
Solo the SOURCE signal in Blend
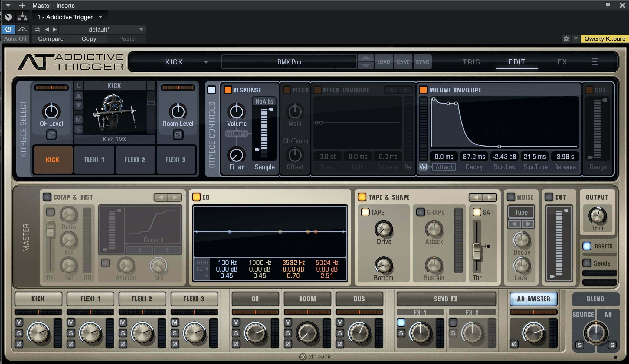point(579,345)
